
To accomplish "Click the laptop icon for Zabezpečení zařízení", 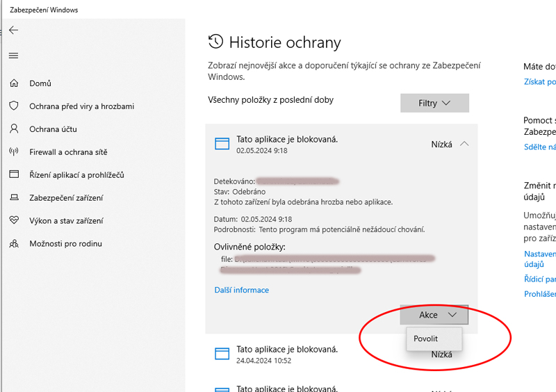I will (14, 197).
